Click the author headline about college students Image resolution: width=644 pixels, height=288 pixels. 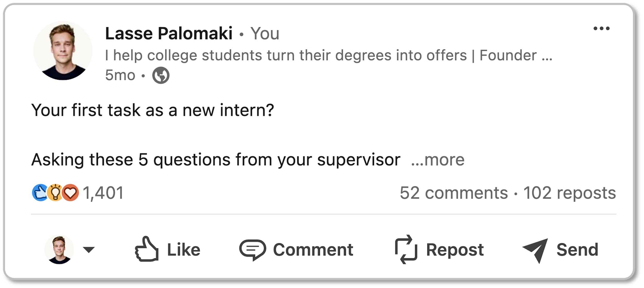[328, 55]
